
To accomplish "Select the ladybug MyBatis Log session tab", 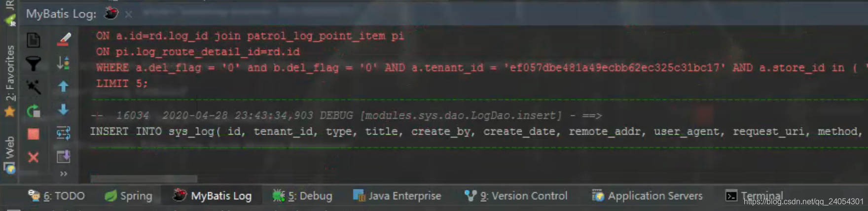I will point(111,13).
